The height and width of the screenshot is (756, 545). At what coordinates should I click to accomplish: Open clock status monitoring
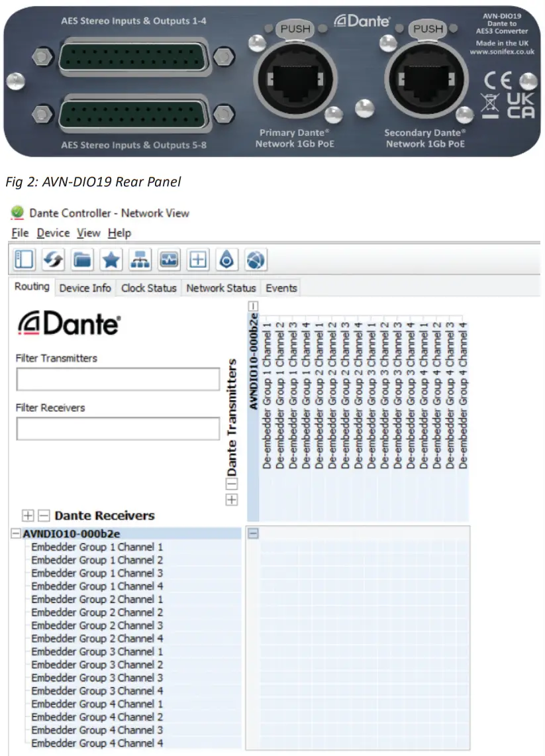pos(168,259)
